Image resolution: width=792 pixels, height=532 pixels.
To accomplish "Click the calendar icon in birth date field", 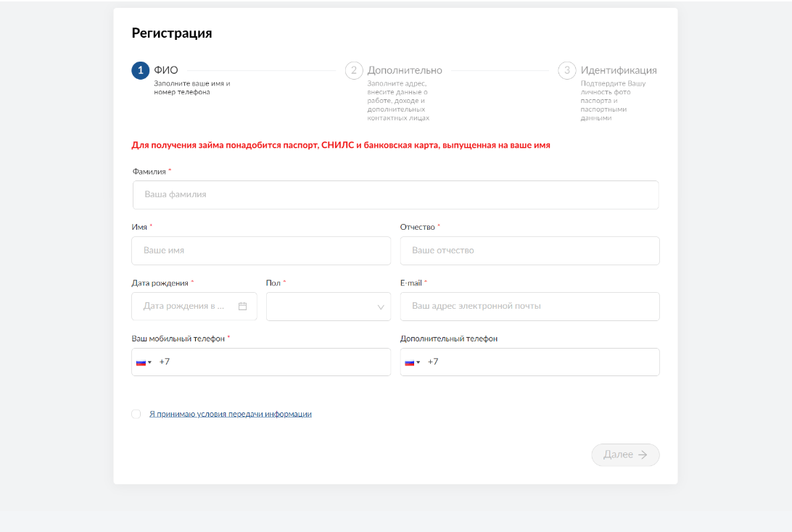I will [242, 307].
